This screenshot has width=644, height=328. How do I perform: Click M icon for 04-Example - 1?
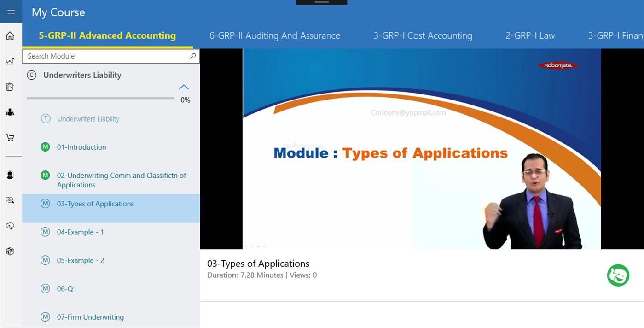tap(45, 232)
